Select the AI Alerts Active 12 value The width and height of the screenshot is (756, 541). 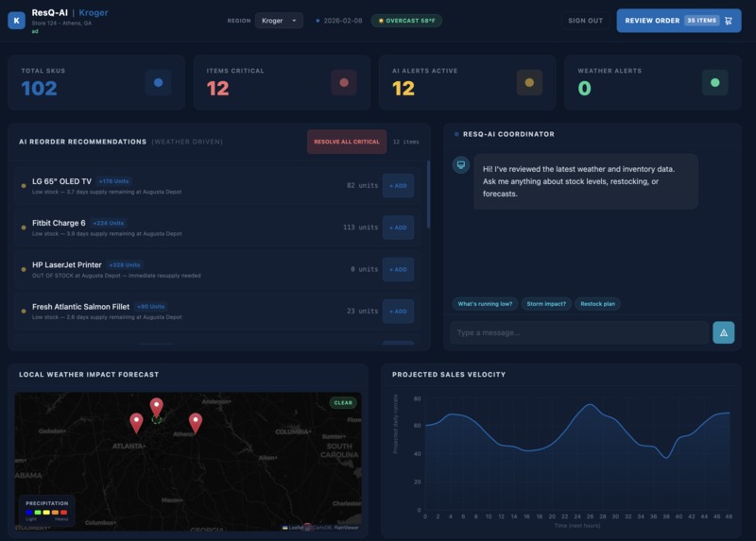click(x=404, y=89)
